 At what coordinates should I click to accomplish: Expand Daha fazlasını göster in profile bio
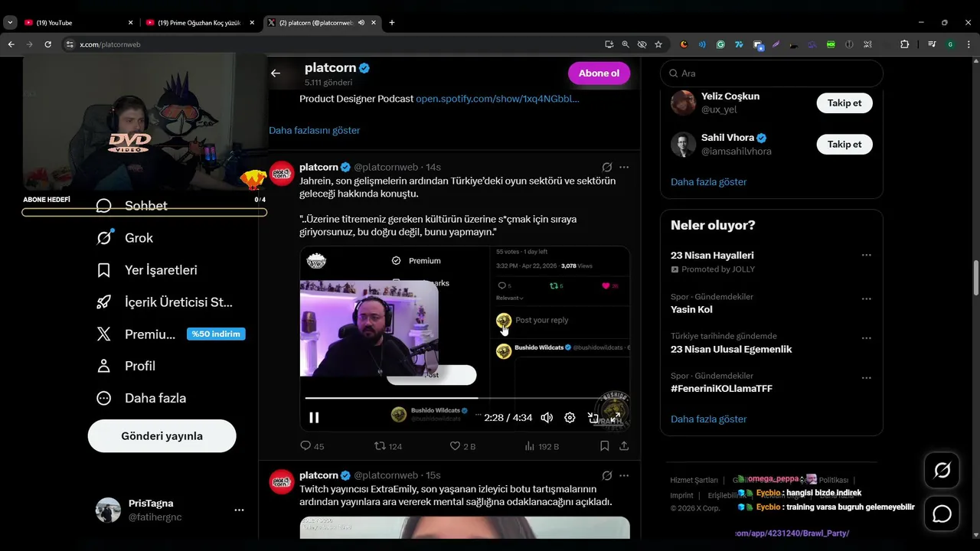[x=315, y=130]
